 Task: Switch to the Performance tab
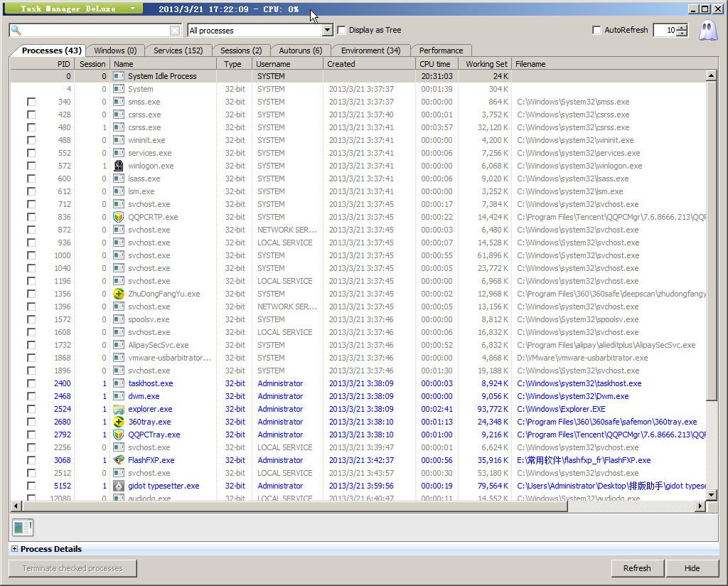tap(441, 50)
